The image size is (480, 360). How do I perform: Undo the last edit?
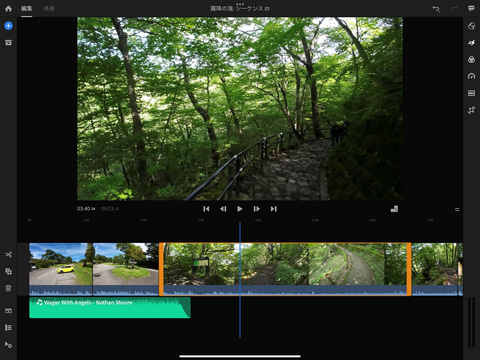436,9
